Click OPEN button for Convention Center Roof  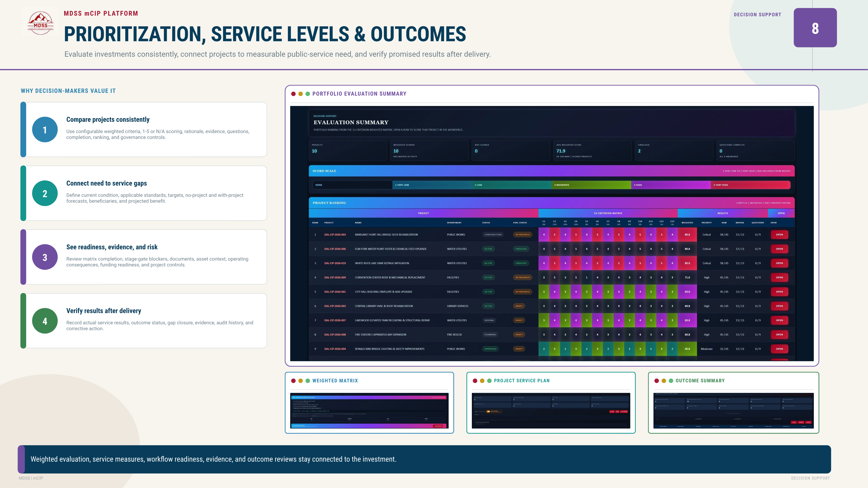pos(779,277)
